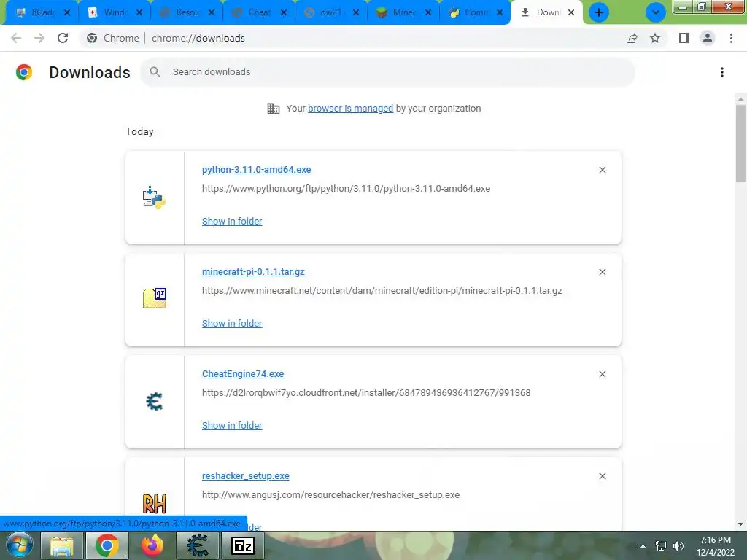Viewport: 747px width, 560px height.
Task: Show hidden tray icons arrow
Action: click(643, 546)
